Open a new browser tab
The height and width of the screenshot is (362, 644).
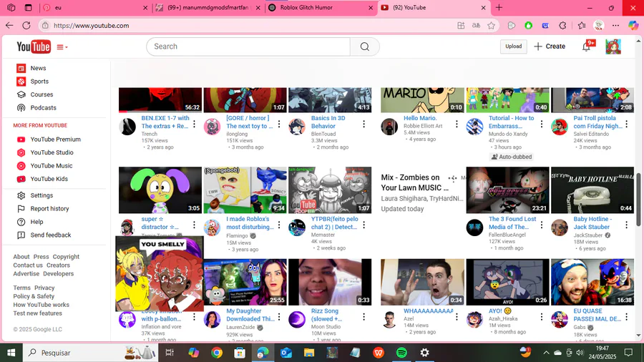pos(499,8)
